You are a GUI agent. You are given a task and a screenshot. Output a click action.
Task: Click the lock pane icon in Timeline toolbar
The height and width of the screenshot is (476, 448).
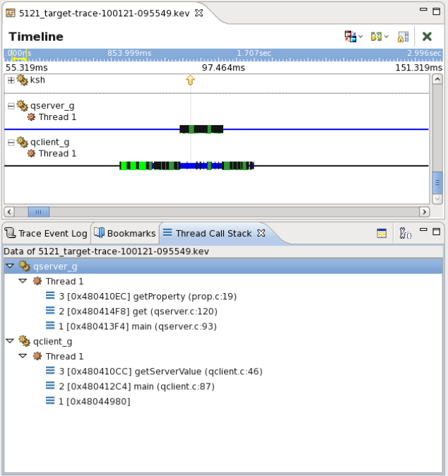point(403,37)
